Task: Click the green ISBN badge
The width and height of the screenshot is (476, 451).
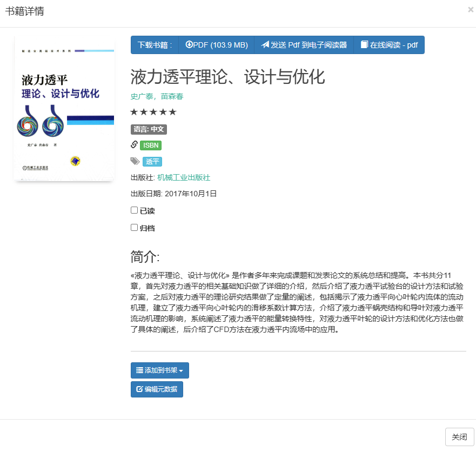Action: (150, 145)
